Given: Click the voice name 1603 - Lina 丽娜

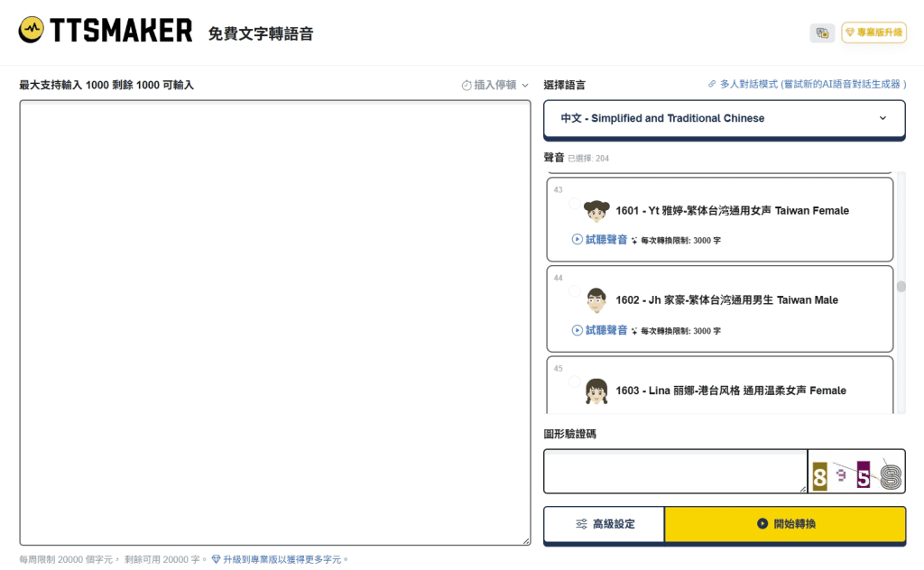Looking at the screenshot, I should (x=731, y=391).
